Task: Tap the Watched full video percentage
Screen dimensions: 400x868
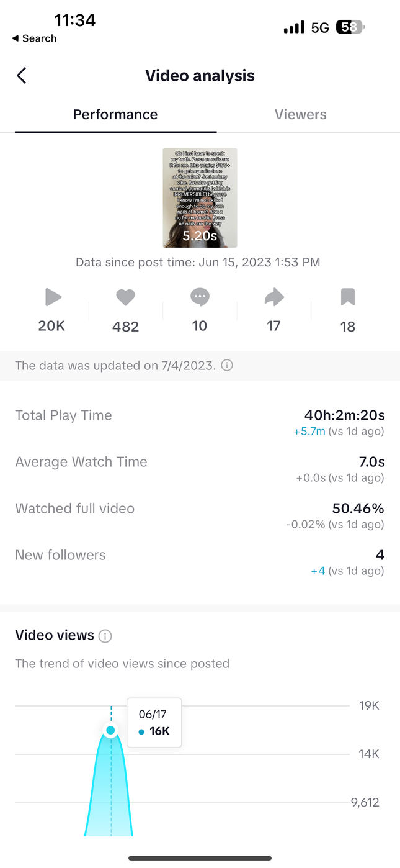Action: pyautogui.click(x=358, y=509)
